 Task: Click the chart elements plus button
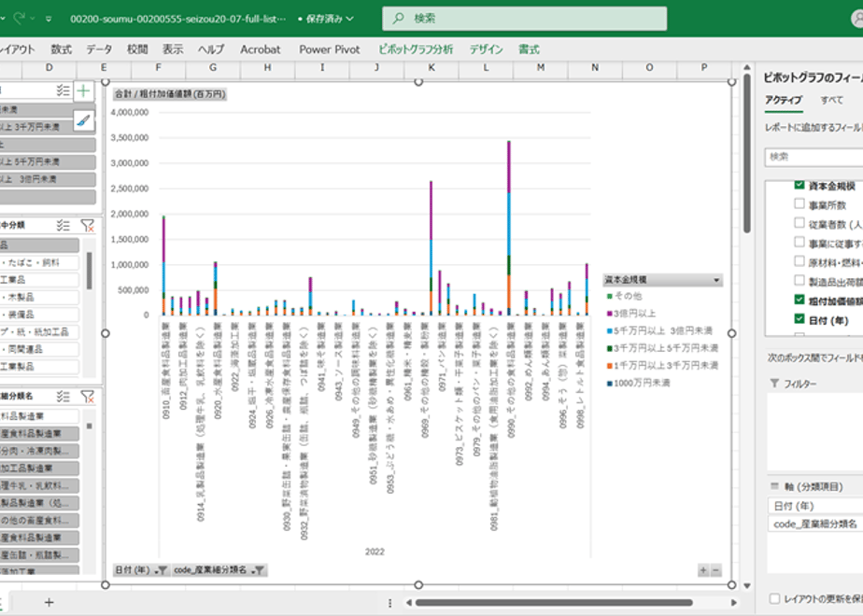(83, 91)
